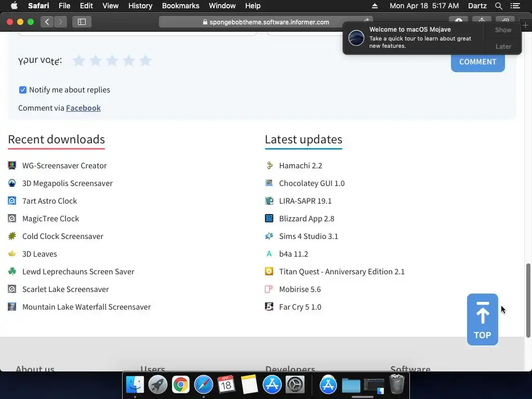Click the LIRA-SAPR 19.1 icon
Viewport: 532px width, 399px height.
269,201
